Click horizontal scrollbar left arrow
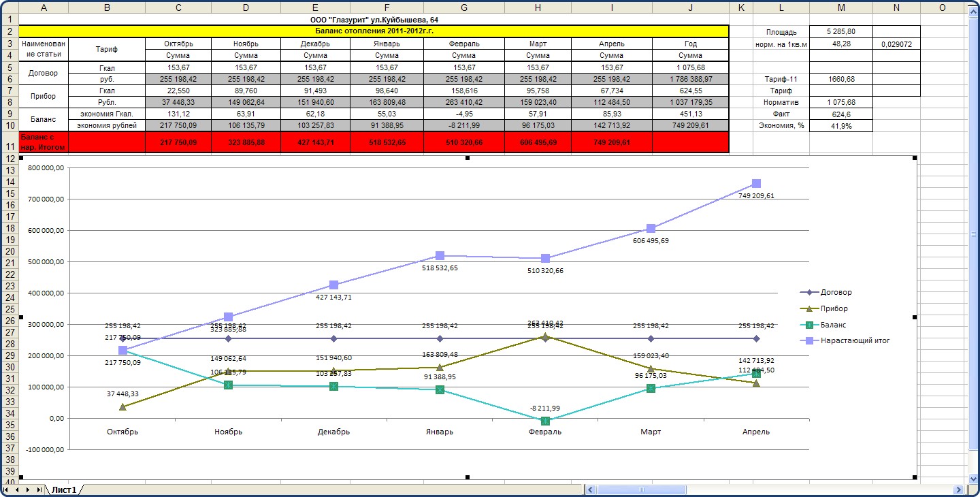Screen dimensions: 980x497 [x=591, y=490]
